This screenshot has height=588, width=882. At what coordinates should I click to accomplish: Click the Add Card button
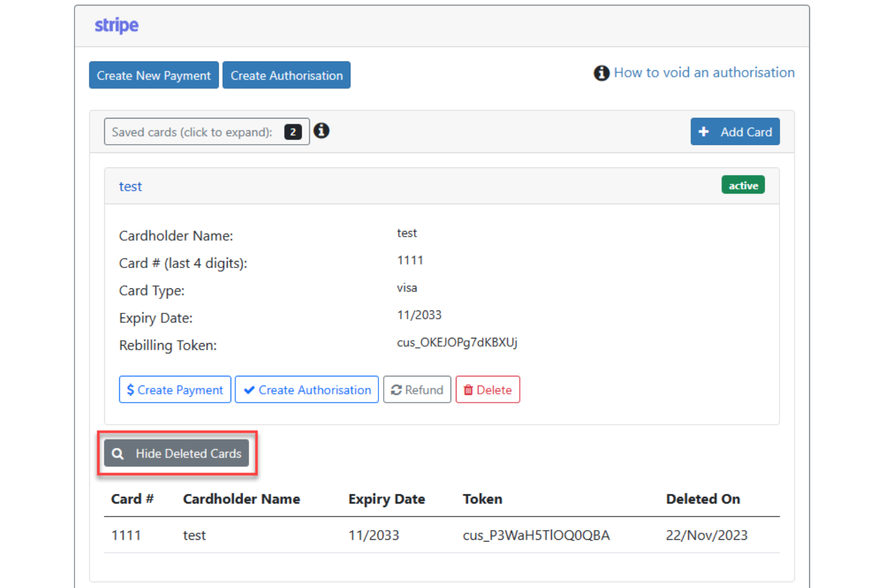[735, 132]
